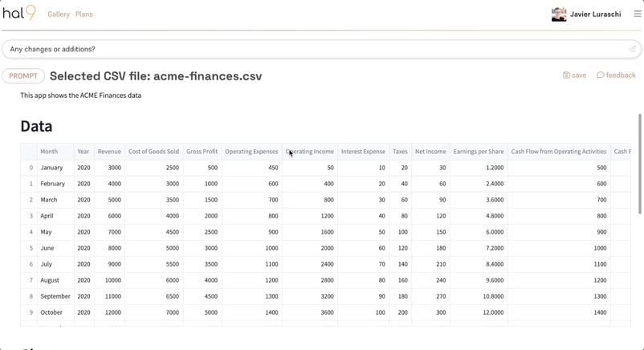644x350 pixels.
Task: Open the Plans page
Action: coord(84,14)
